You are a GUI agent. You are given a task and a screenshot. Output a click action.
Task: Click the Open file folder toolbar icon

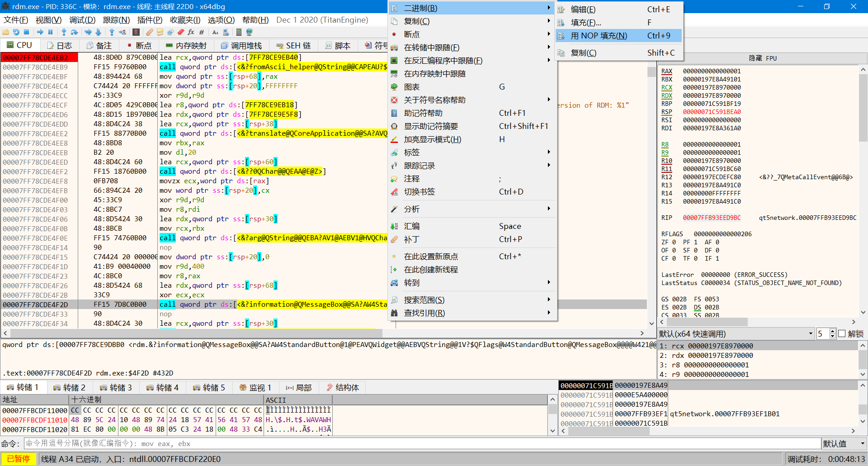(x=6, y=32)
